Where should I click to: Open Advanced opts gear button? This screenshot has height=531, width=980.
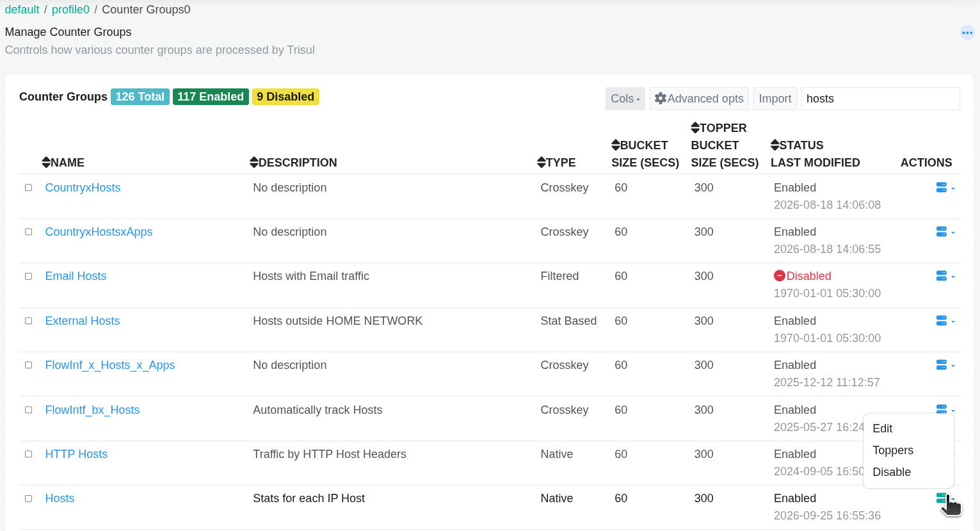[699, 99]
